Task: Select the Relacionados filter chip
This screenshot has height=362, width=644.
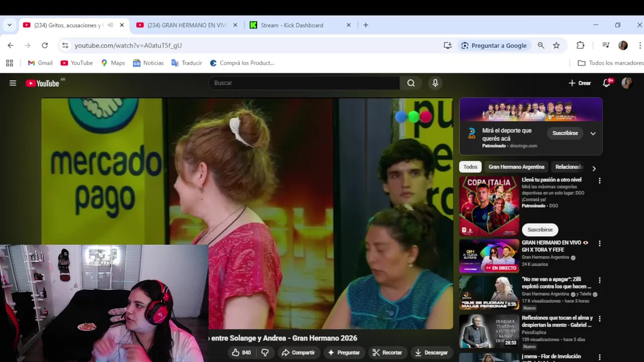Action: 569,167
